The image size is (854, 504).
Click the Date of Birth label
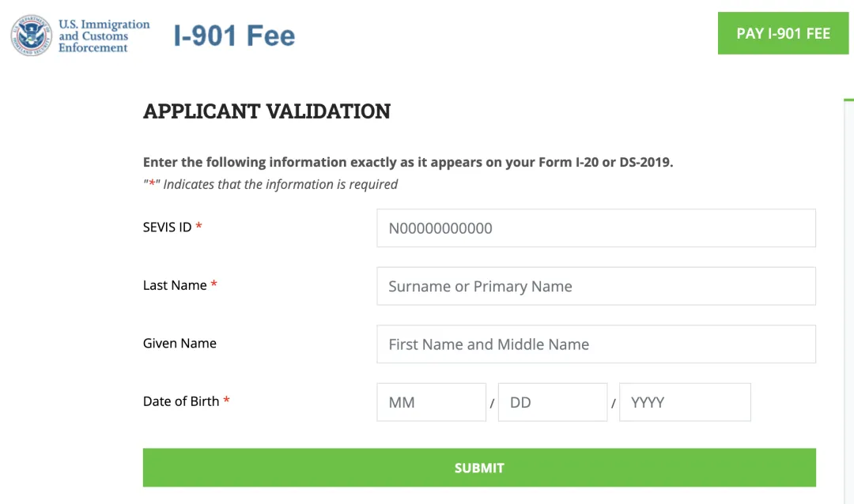point(181,401)
